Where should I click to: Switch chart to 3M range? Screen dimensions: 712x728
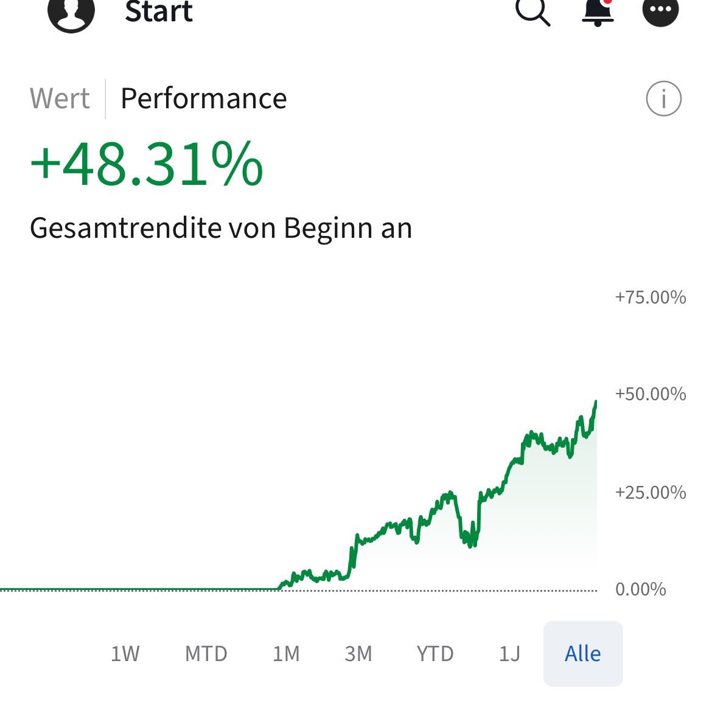coord(358,654)
